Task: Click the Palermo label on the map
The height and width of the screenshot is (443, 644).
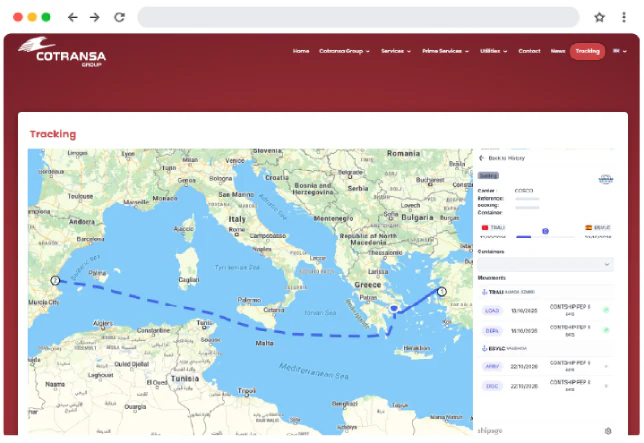Action: [249, 300]
